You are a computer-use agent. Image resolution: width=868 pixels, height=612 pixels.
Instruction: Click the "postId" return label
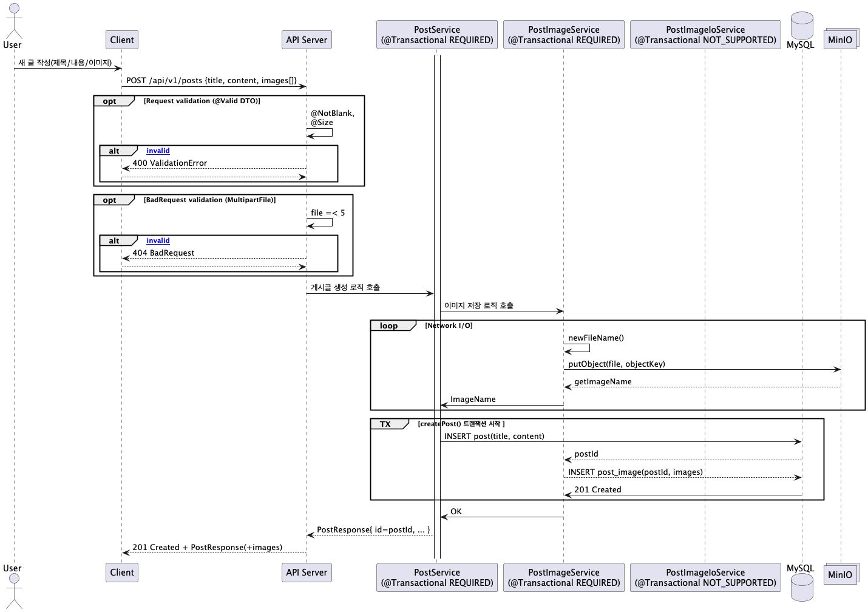[586, 454]
